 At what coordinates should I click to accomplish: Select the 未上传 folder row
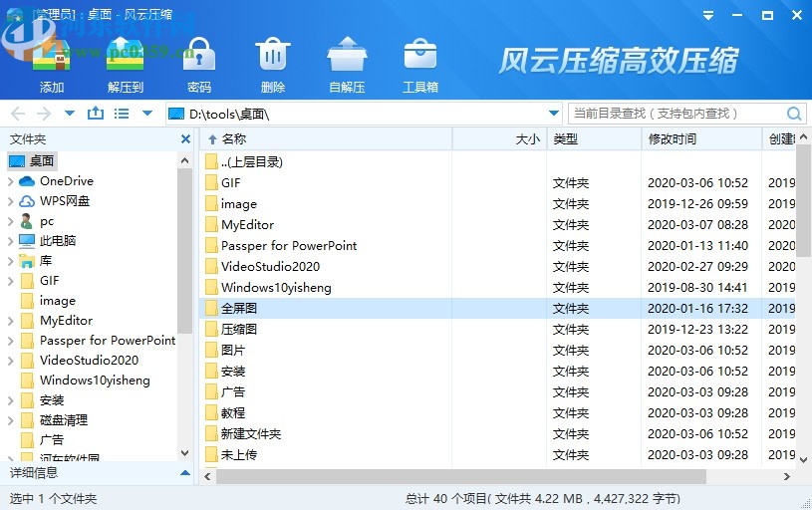coord(497,454)
